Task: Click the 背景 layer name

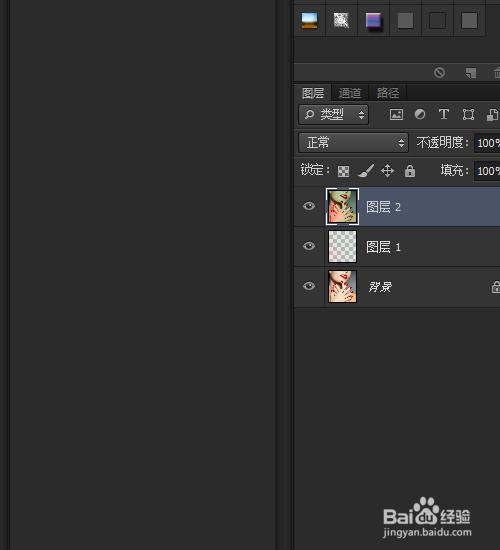Action: point(380,287)
